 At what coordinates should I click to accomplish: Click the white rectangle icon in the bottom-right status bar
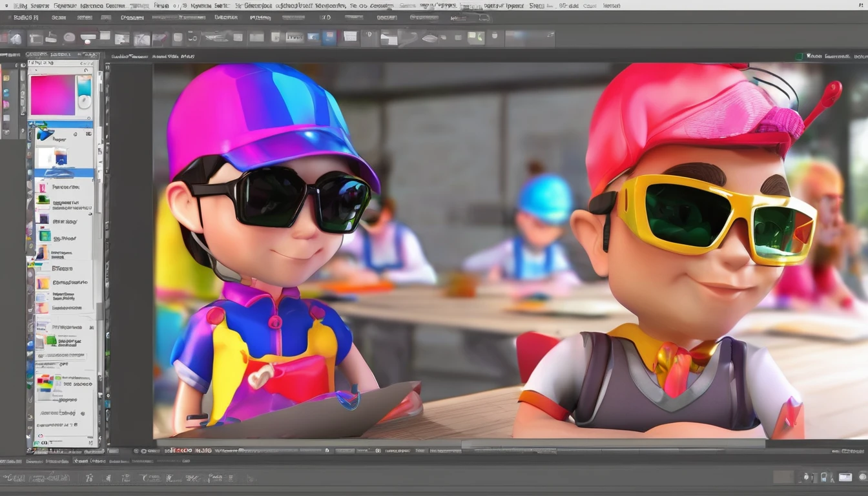(845, 477)
